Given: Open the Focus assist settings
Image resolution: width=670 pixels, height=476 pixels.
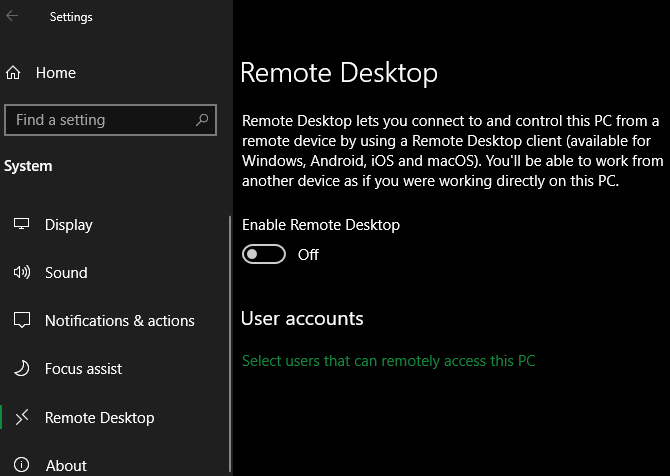Looking at the screenshot, I should [83, 369].
